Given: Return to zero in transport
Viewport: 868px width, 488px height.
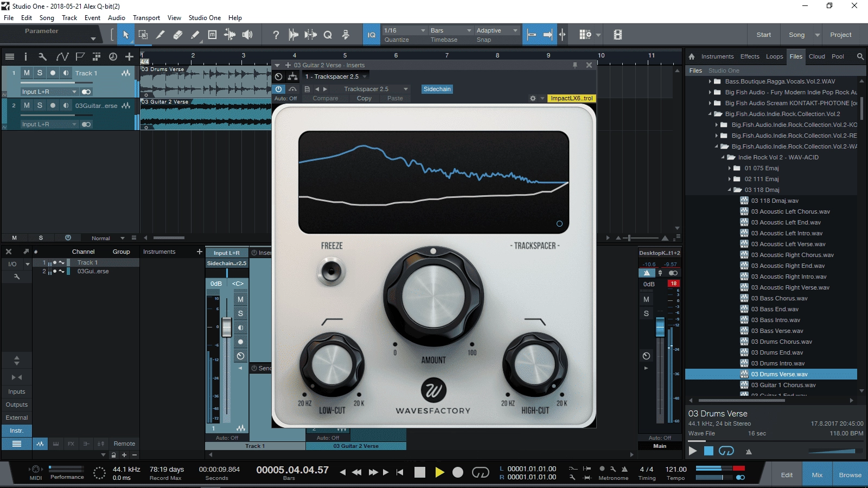Looking at the screenshot, I should click(400, 472).
